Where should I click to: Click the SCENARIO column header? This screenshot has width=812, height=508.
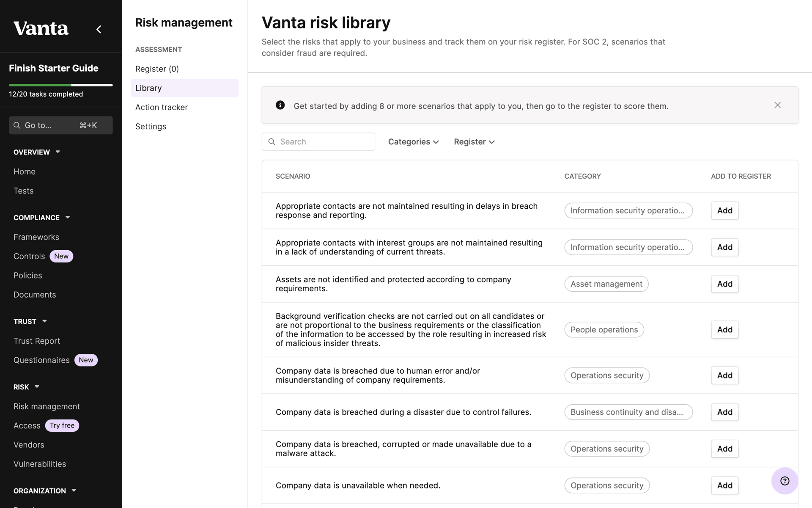[x=293, y=176]
